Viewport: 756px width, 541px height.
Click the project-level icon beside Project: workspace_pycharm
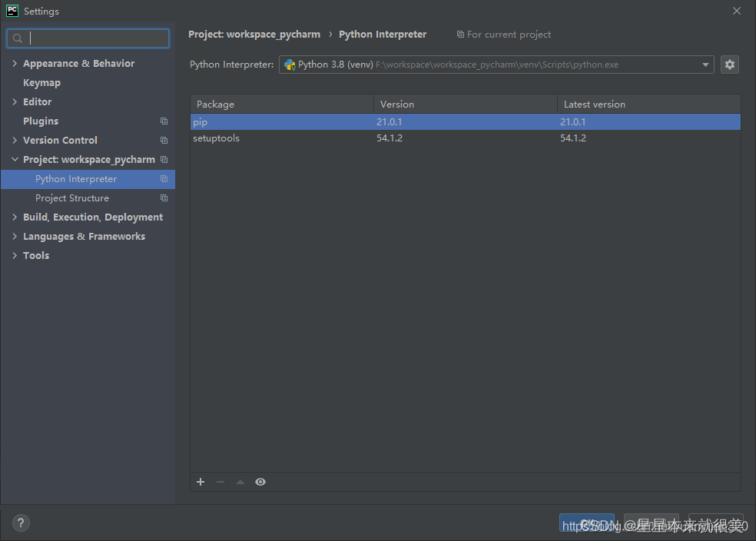tap(164, 160)
